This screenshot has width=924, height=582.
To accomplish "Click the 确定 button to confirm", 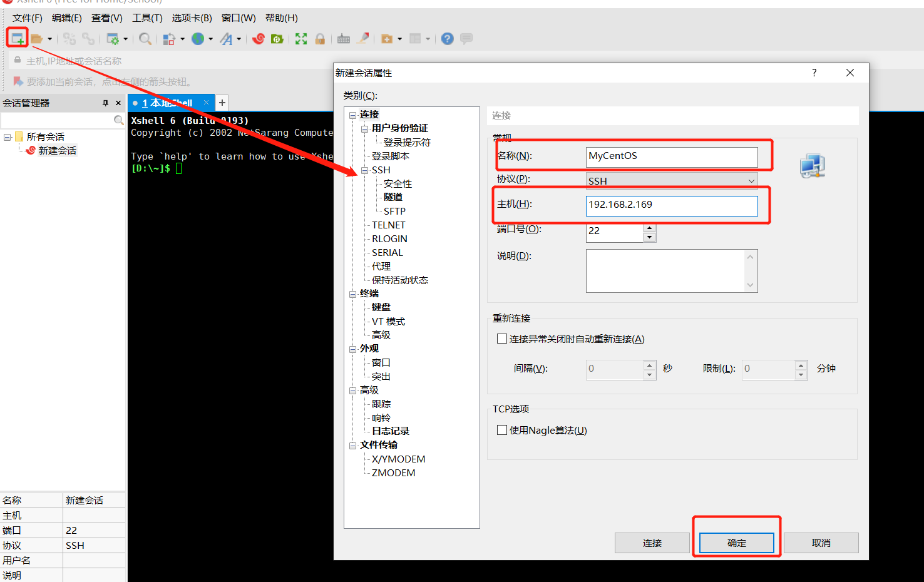I will [736, 543].
